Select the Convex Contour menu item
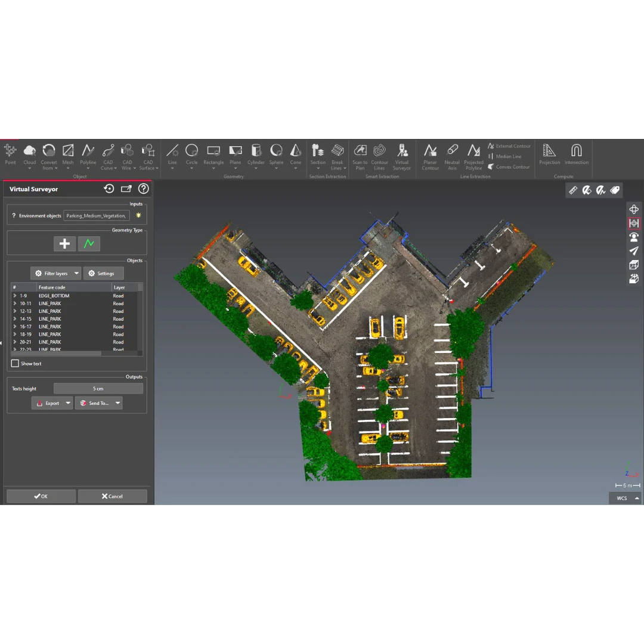644x644 pixels. 512,167
